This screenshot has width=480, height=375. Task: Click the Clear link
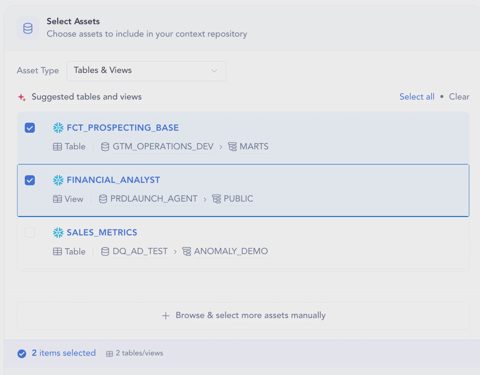pos(459,97)
